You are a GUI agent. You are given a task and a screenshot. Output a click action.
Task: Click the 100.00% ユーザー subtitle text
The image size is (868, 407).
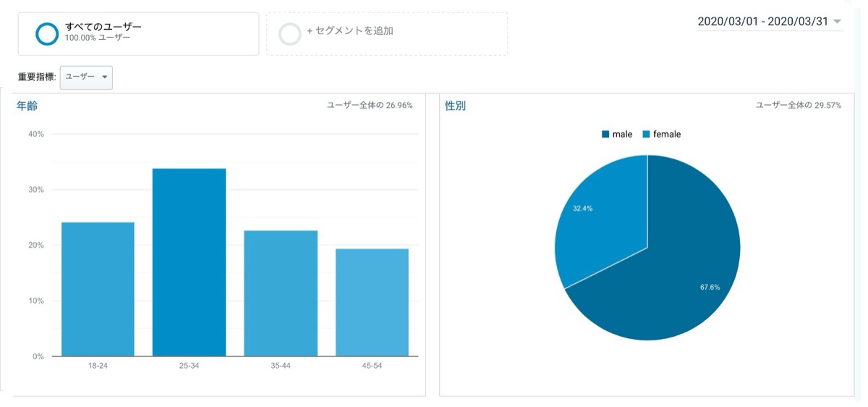(98, 38)
